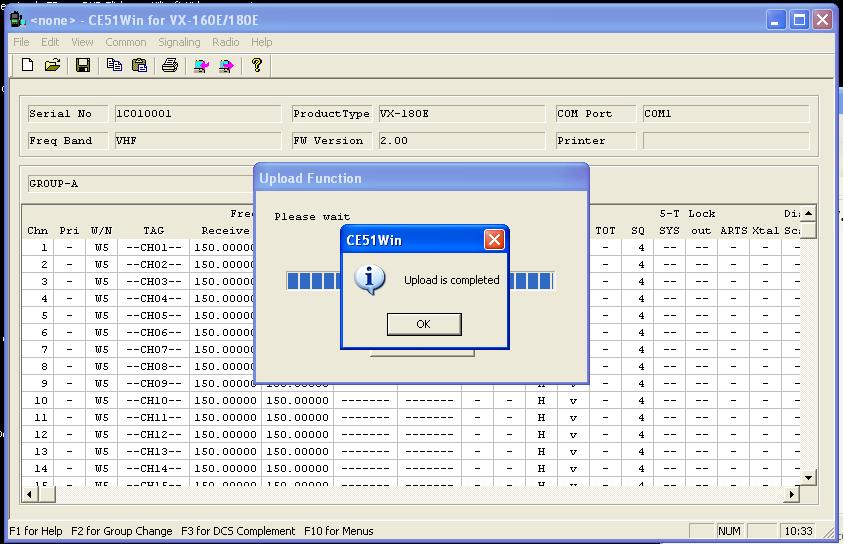Click the NUM indicator in status bar
This screenshot has height=544, width=843.
click(730, 531)
